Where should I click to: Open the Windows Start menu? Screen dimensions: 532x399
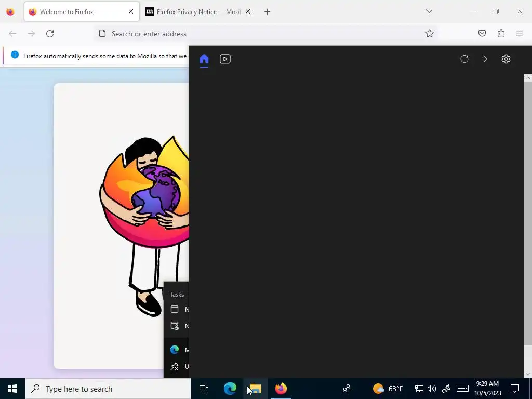pyautogui.click(x=12, y=389)
